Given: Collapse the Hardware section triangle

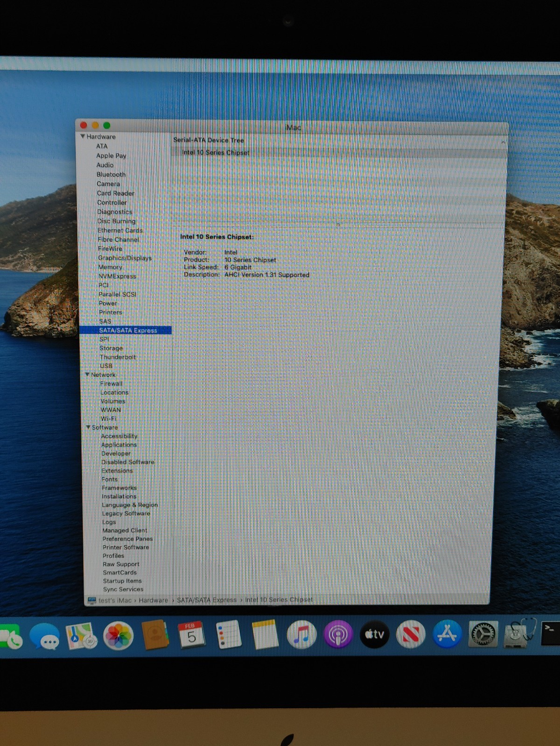Looking at the screenshot, I should (x=83, y=136).
